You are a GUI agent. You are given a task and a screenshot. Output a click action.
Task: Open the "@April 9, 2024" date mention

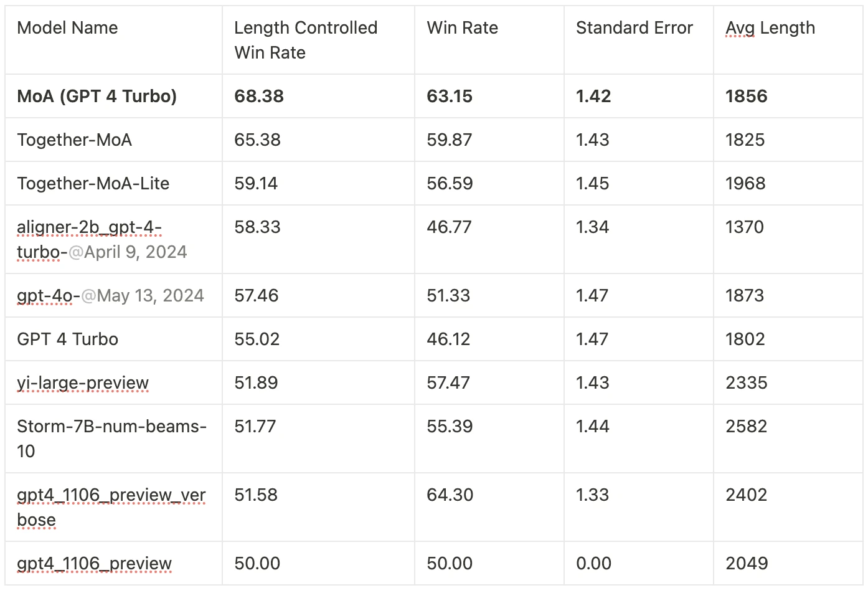coord(128,252)
